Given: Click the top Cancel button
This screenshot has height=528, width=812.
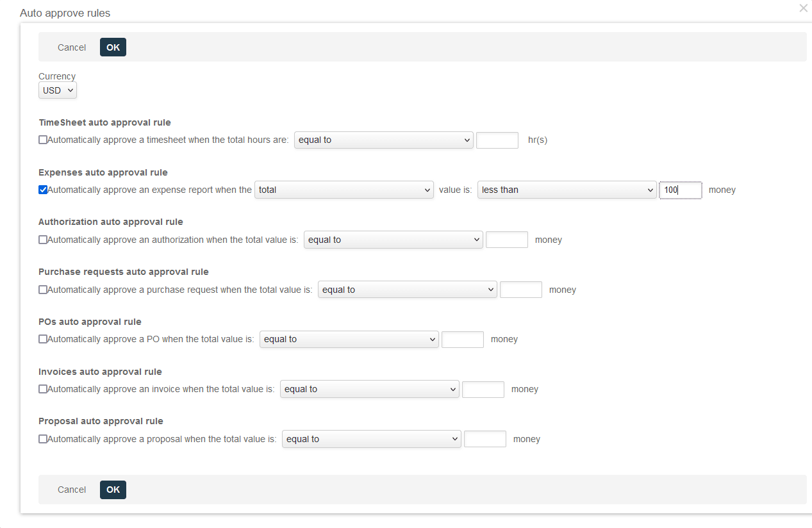Looking at the screenshot, I should (72, 47).
